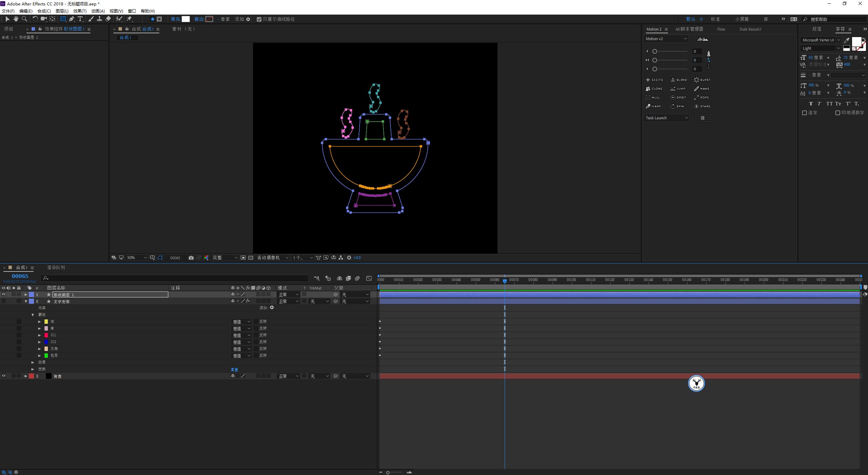Image resolution: width=868 pixels, height=475 pixels.
Task: Select the Pen tool in toolbar
Action: (x=72, y=19)
